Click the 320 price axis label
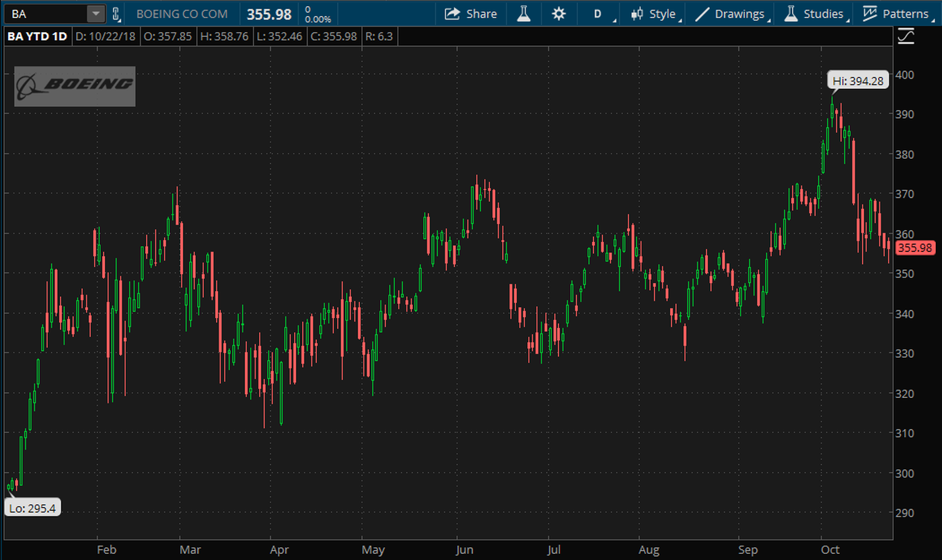Screen dimensions: 942x560 (x=904, y=393)
